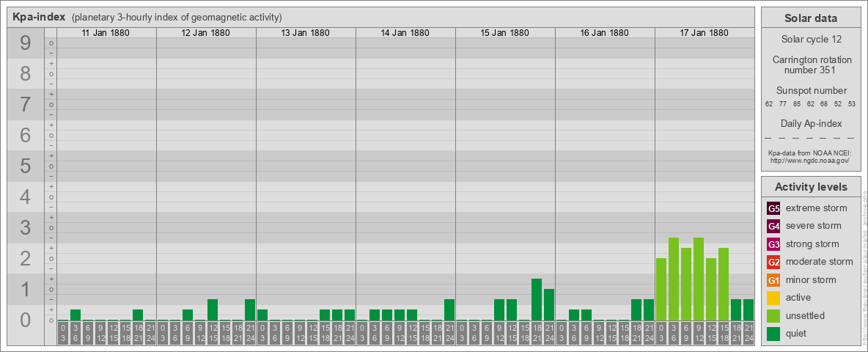Click the 17 Jan 3-6 unsettled bar
The width and height of the screenshot is (868, 352).
674,279
